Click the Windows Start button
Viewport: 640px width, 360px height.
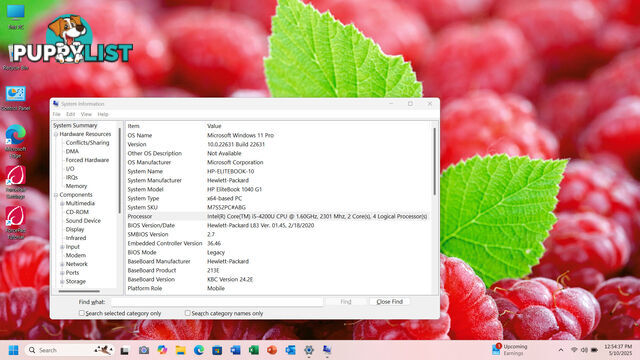click(x=13, y=350)
